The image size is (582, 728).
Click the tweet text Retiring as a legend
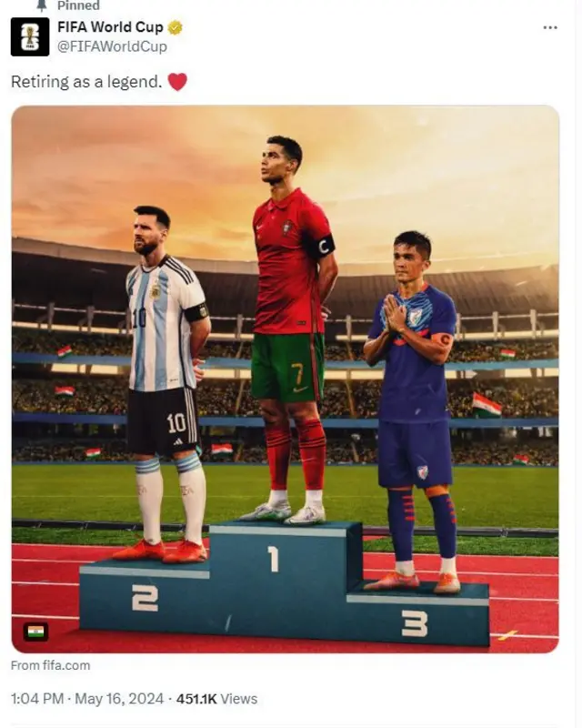click(86, 82)
